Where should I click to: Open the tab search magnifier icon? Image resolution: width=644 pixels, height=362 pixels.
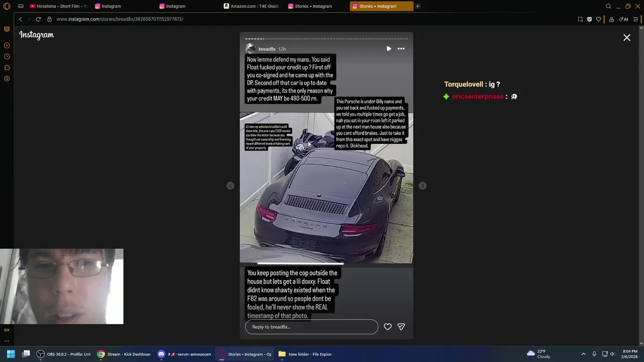coord(608,6)
